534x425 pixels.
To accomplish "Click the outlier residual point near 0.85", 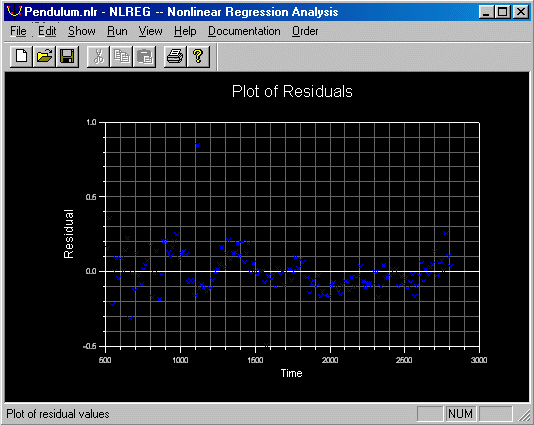I will coord(197,145).
